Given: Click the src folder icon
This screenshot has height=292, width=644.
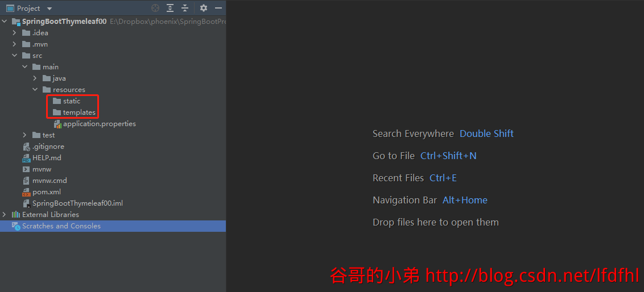Looking at the screenshot, I should (x=26, y=55).
